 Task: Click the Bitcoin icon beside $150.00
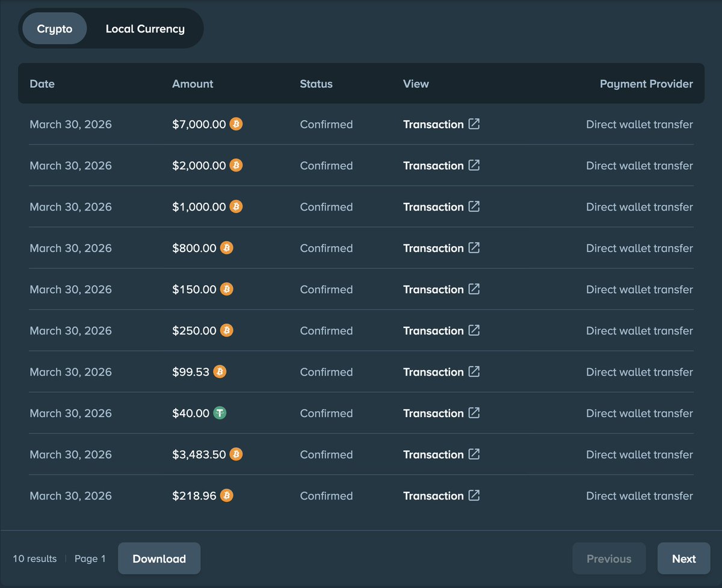click(227, 289)
